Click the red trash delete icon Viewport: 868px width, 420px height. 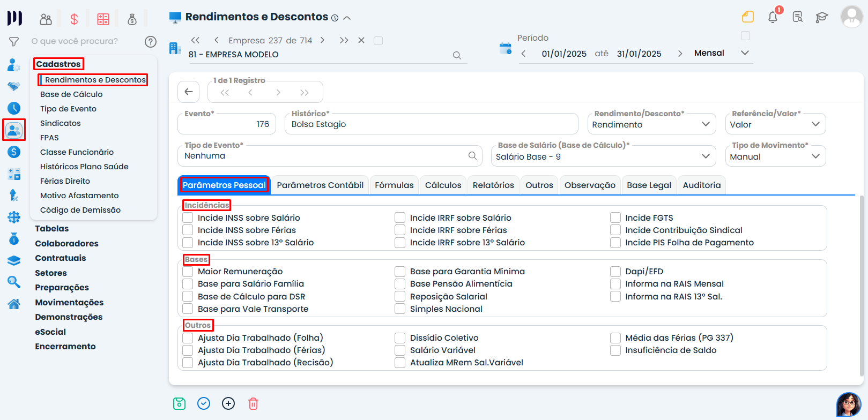tap(253, 403)
